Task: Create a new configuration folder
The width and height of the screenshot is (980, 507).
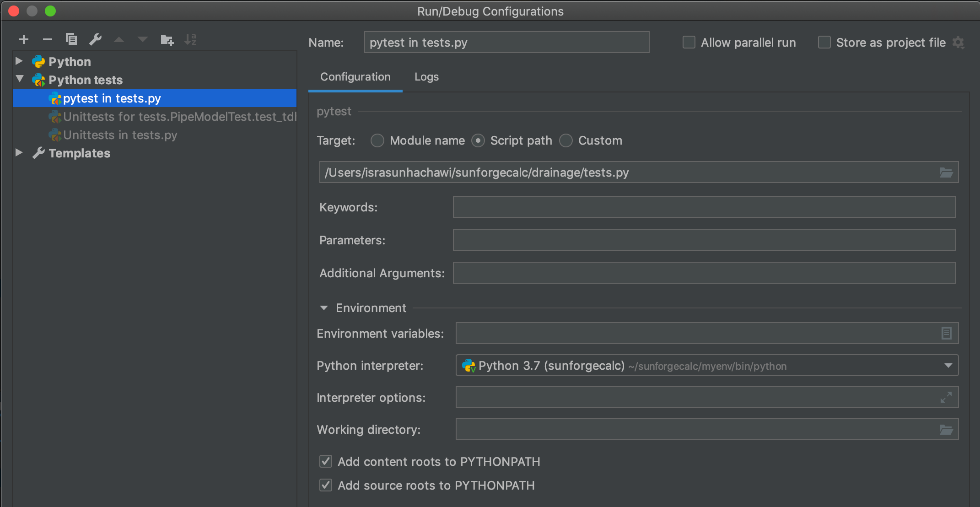Action: [167, 39]
